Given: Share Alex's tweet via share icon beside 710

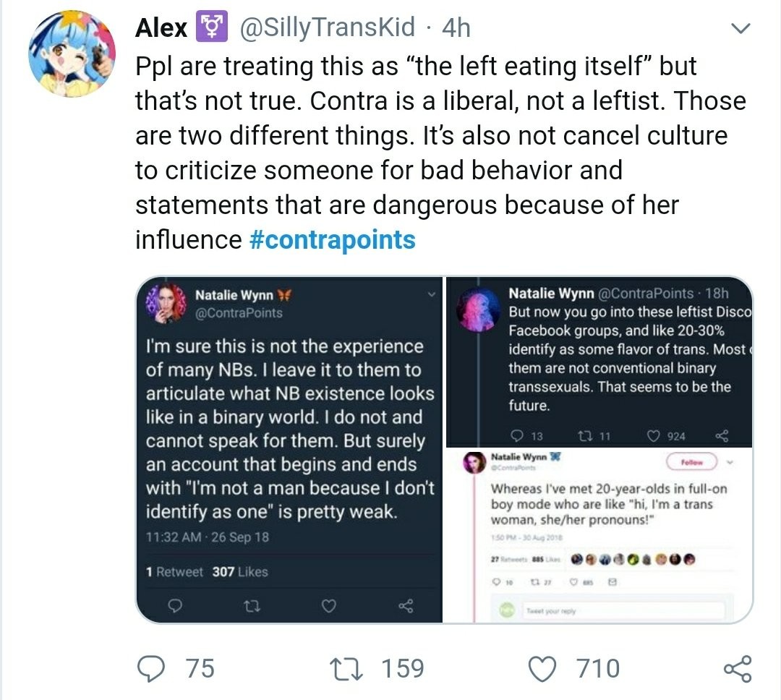Looking at the screenshot, I should click(737, 667).
